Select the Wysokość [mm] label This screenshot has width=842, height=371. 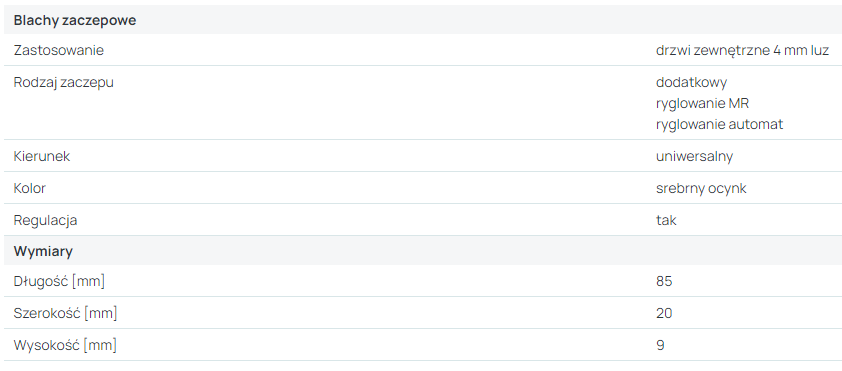65,345
